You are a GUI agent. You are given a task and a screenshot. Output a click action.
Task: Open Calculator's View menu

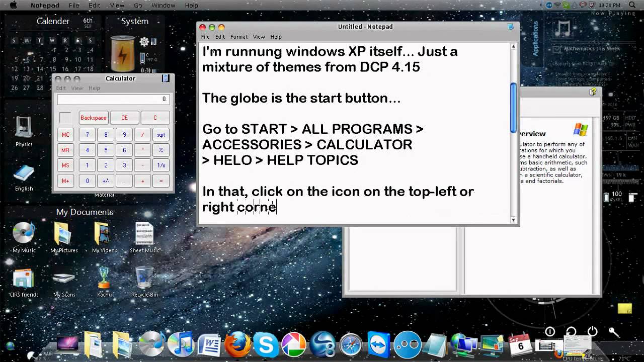[77, 88]
